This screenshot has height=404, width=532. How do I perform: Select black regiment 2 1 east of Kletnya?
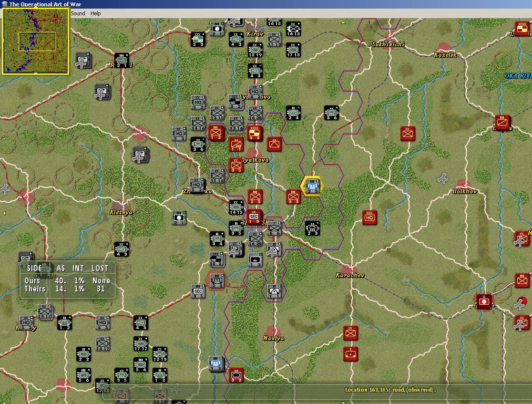coord(179,218)
